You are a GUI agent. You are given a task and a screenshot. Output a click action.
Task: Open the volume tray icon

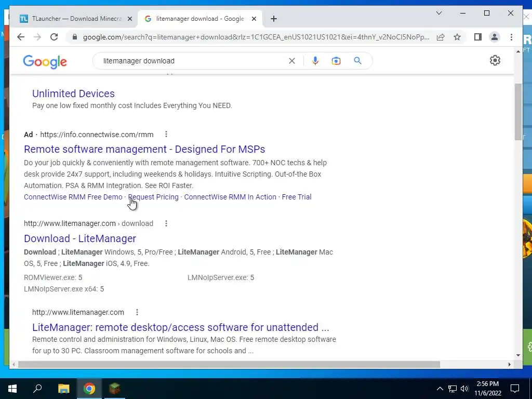[464, 389]
